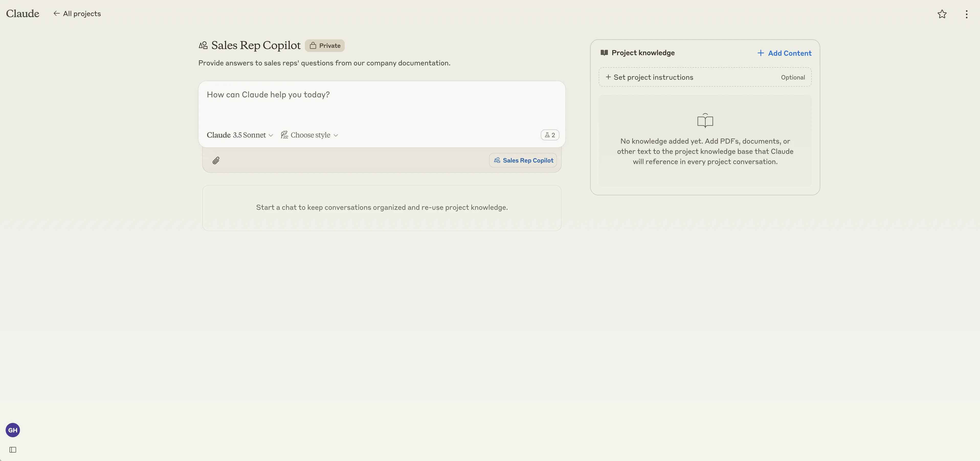The height and width of the screenshot is (461, 980).
Task: Click the Sales Rep Copilot project title
Action: [256, 45]
